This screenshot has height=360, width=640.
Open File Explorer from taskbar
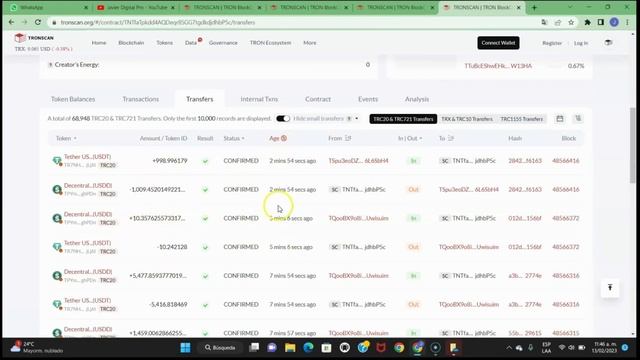pos(290,347)
